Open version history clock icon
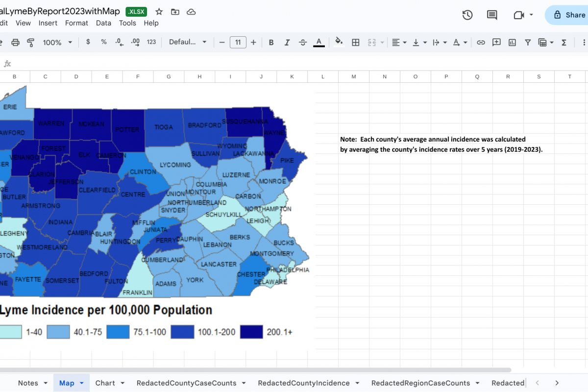This screenshot has height=392, width=588. coord(467,15)
